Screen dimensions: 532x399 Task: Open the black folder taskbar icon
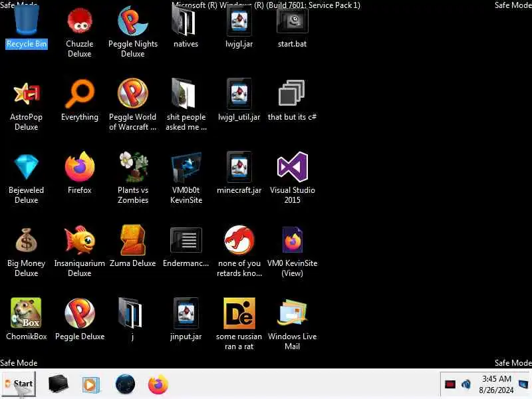59,384
